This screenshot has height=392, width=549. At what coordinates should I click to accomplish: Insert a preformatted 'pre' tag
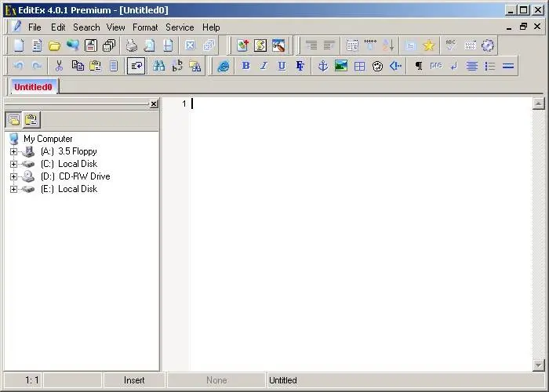pos(436,66)
